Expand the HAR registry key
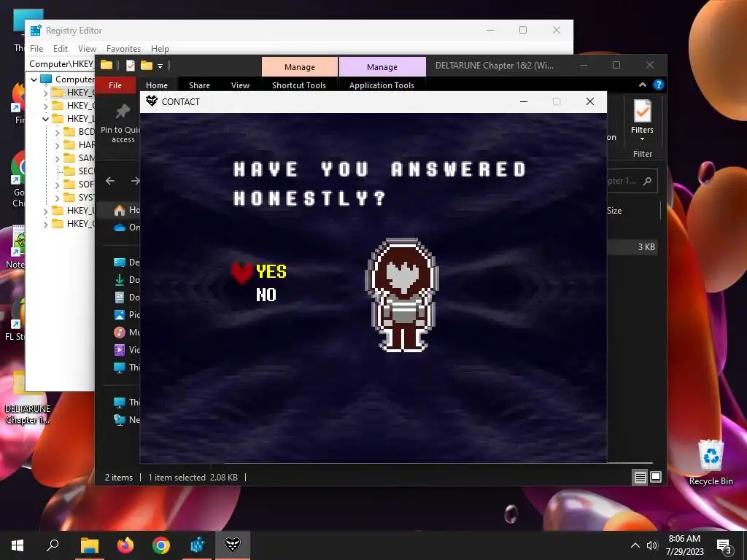 [x=57, y=145]
